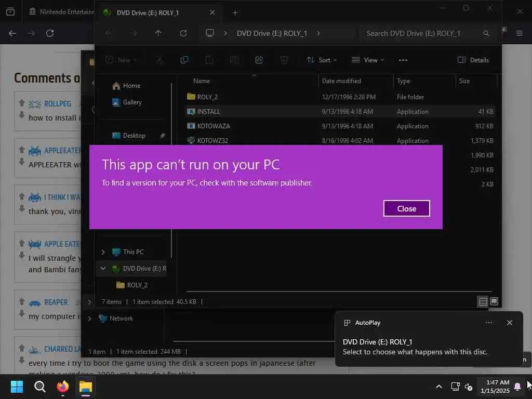Sort by the Name column header
This screenshot has width=532, height=399.
click(201, 81)
